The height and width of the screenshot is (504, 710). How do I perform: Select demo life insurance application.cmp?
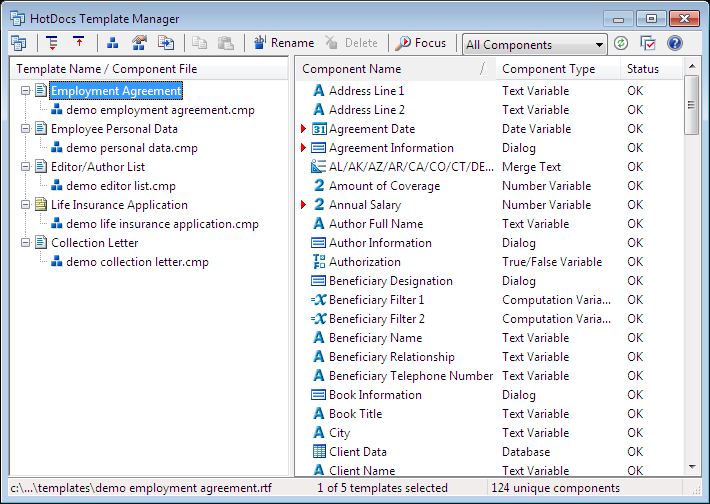coord(162,224)
